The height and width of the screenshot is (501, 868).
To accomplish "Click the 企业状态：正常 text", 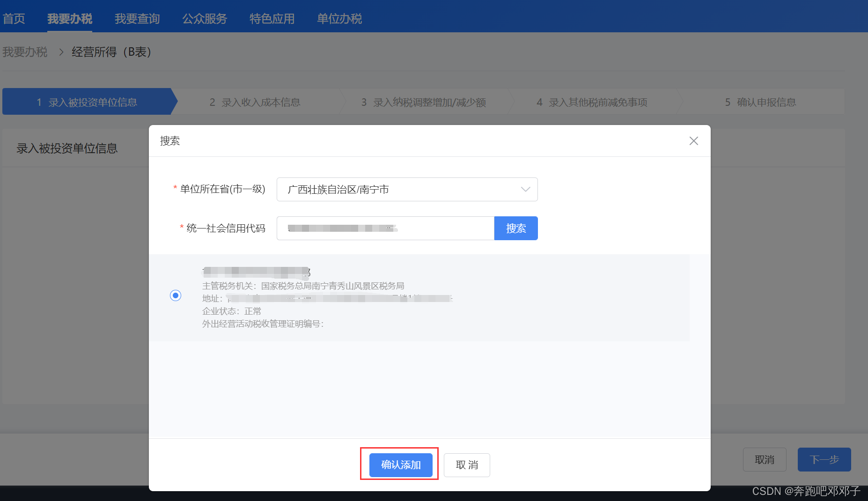I will tap(232, 311).
